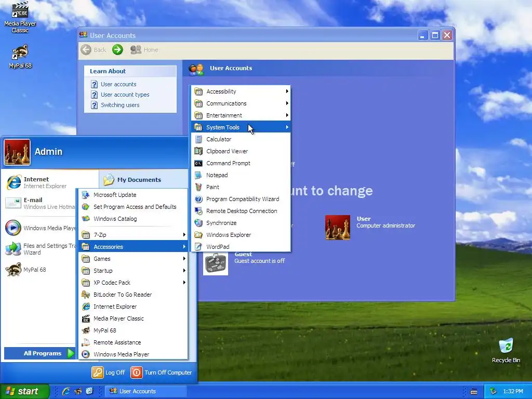Click third quick launch icon next to MyPal
The width and height of the screenshot is (532, 399).
[89, 391]
